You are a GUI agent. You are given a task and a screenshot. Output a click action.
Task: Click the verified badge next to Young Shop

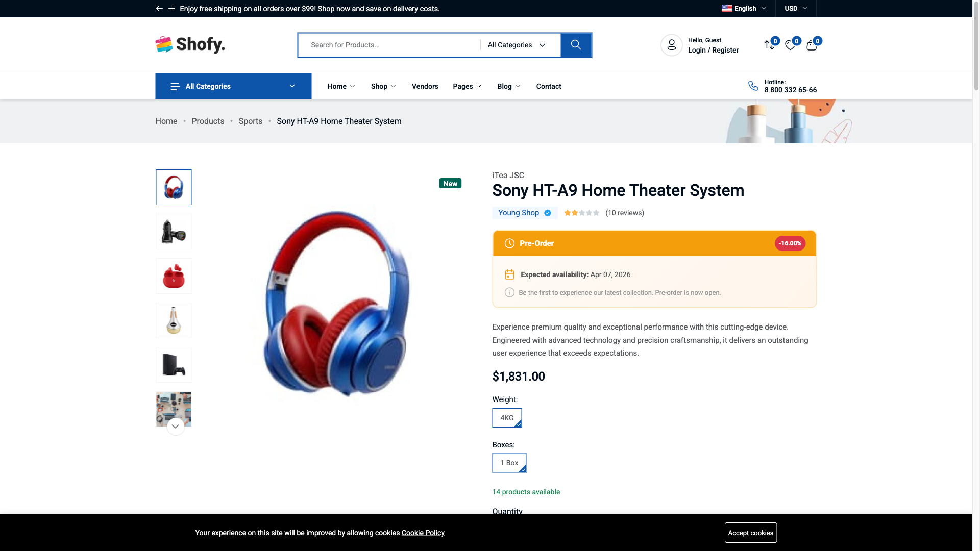tap(548, 213)
